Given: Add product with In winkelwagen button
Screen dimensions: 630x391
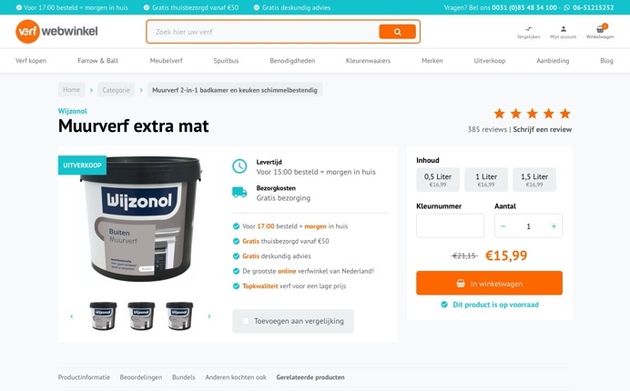Looking at the screenshot, I should click(x=489, y=283).
